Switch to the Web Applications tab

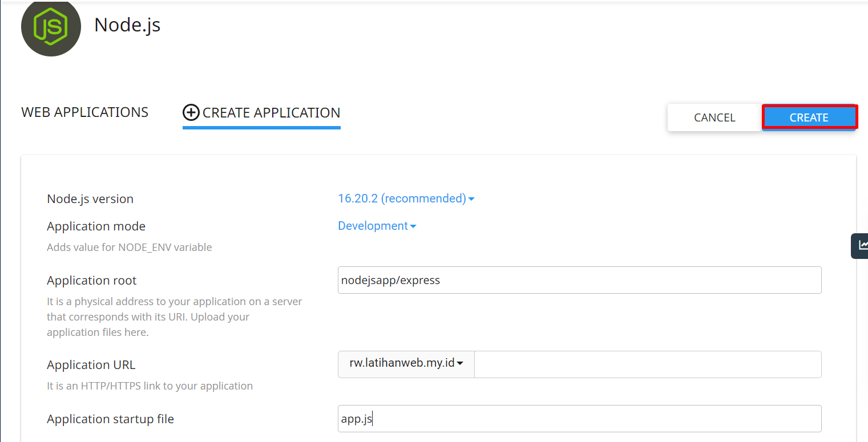pyautogui.click(x=84, y=112)
